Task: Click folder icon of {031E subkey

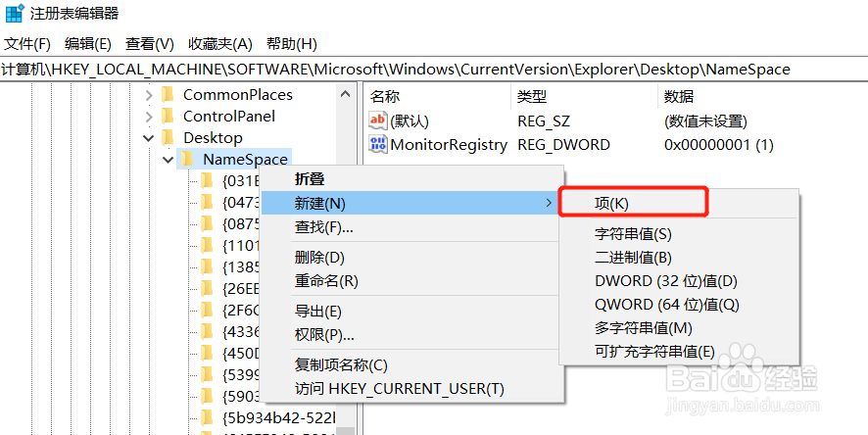Action: [x=207, y=181]
